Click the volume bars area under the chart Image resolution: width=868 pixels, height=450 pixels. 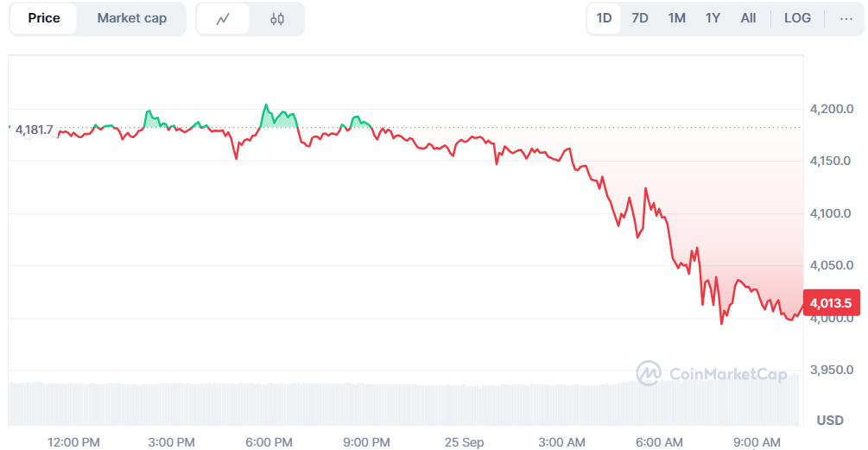(345, 404)
